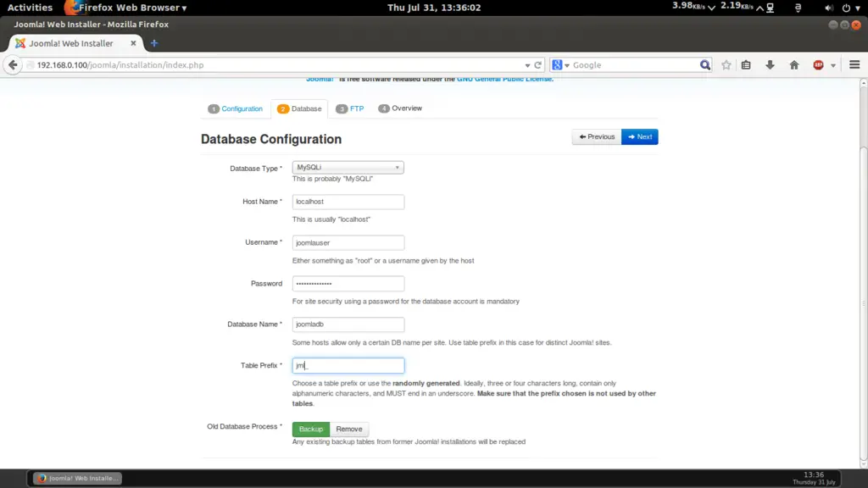868x488 pixels.
Task: Open the clock showing Thu Jul 31
Action: pyautogui.click(x=434, y=8)
